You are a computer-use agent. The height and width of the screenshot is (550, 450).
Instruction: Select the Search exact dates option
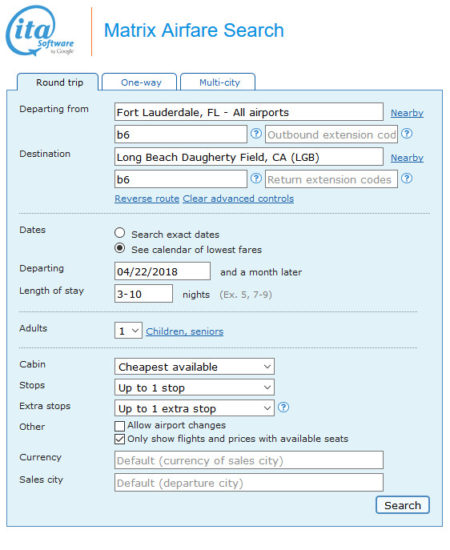[120, 233]
